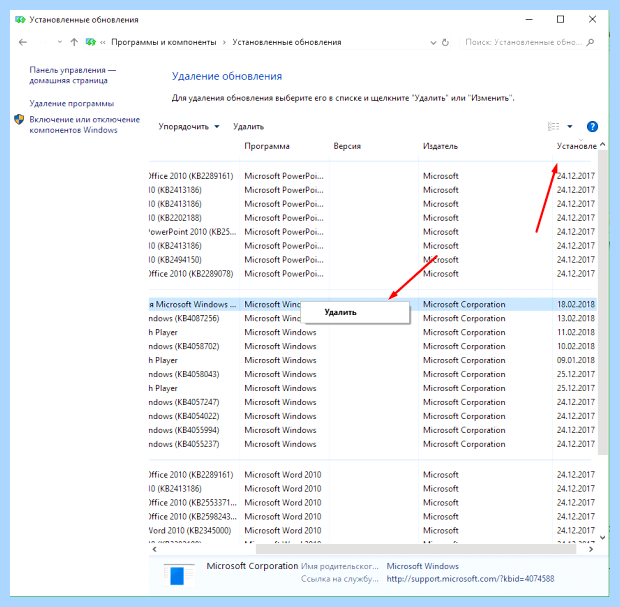Select update row 'ndows (KB4058043)'
Screen dimensions: 620x607
click(x=372, y=374)
